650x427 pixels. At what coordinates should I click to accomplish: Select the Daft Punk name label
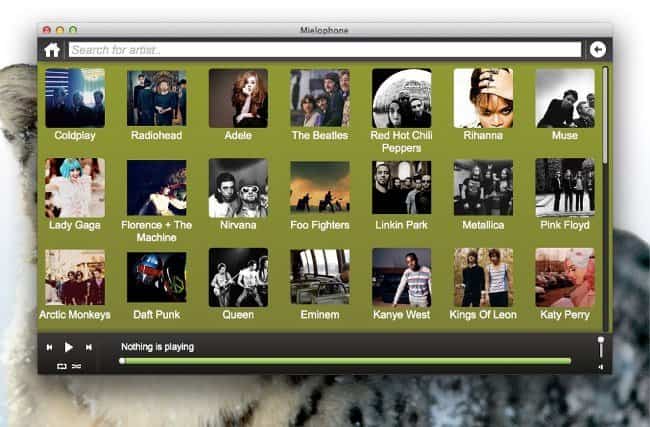pos(157,315)
